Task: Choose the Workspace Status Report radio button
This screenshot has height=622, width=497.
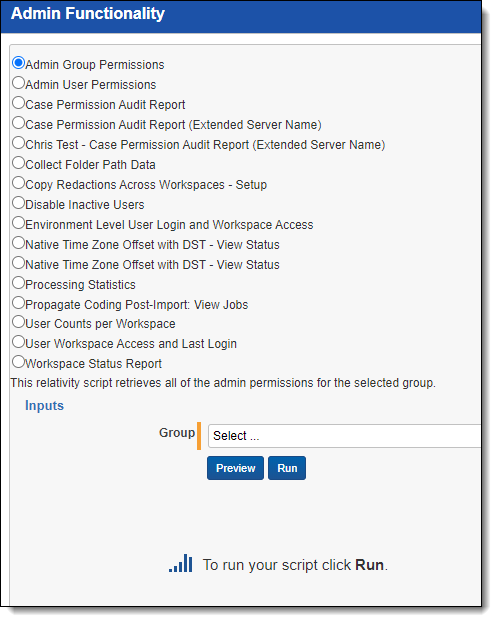Action: pyautogui.click(x=18, y=362)
